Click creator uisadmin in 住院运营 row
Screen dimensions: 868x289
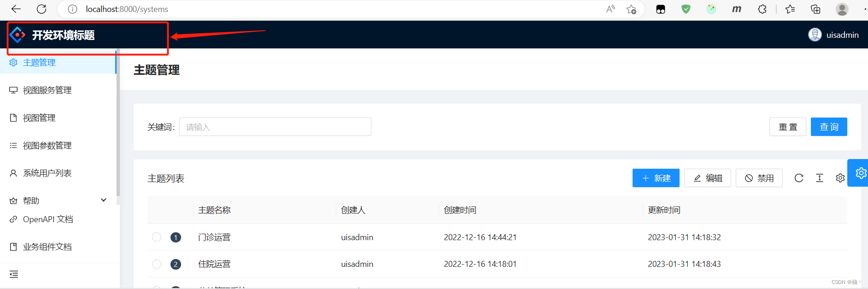click(357, 264)
